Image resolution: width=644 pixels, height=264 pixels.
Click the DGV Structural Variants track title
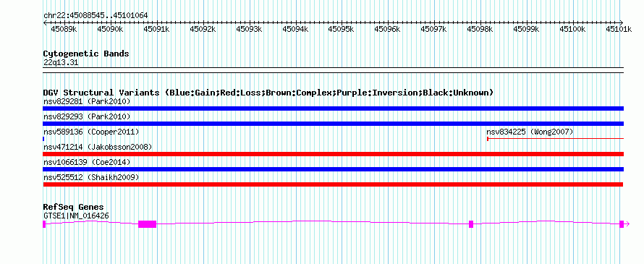(x=268, y=93)
